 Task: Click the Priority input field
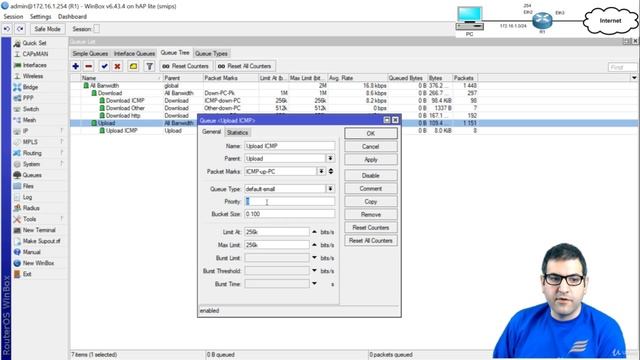pyautogui.click(x=289, y=201)
